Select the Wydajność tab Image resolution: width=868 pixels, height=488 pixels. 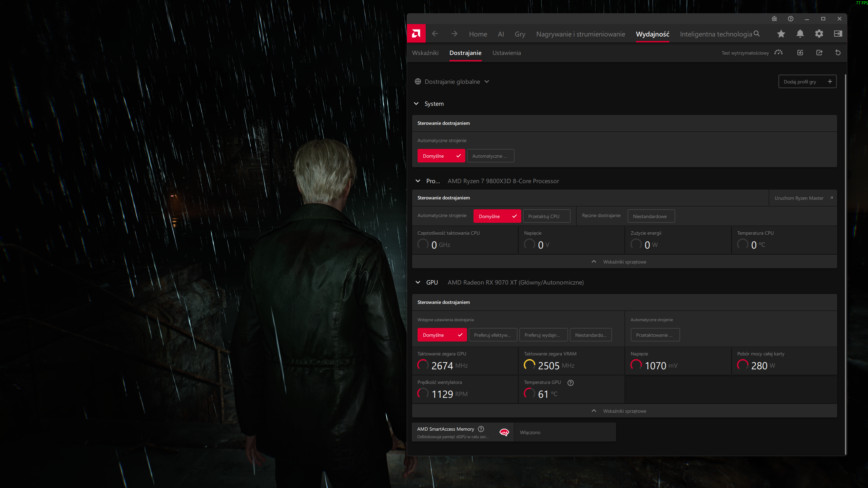click(x=653, y=34)
